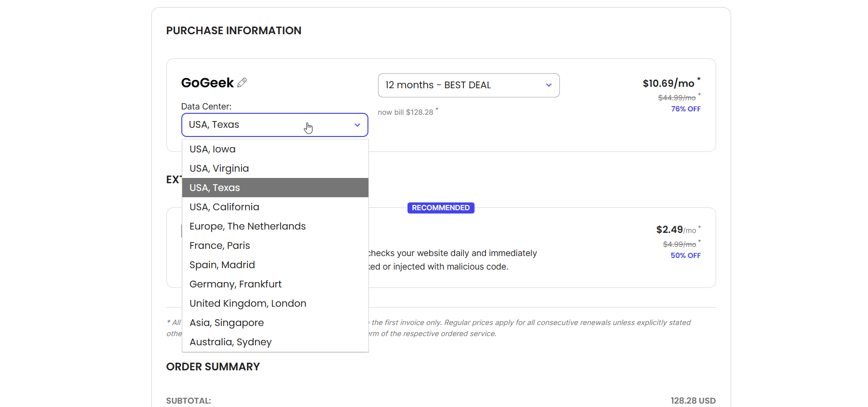Open the 12 months billing period dropdown
This screenshot has height=407, width=868.
click(469, 85)
